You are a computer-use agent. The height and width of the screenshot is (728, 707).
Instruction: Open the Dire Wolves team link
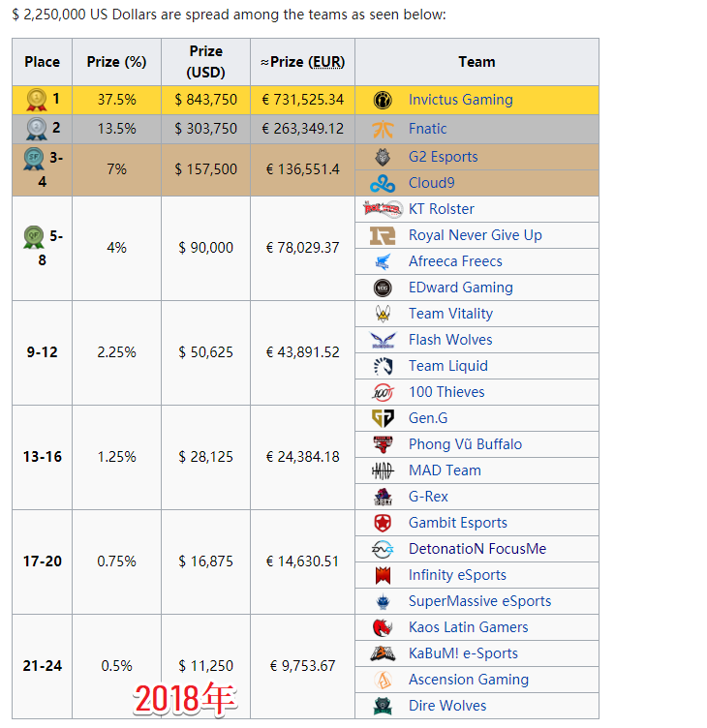(x=447, y=706)
